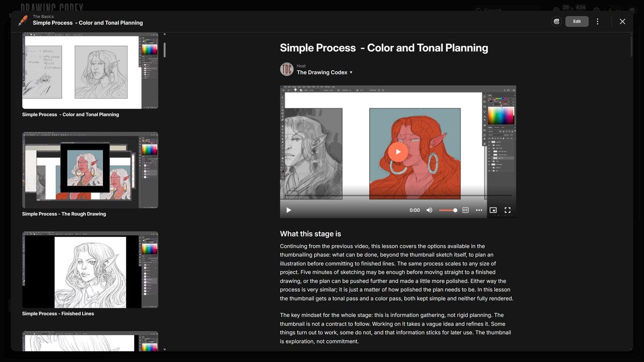The image size is (644, 362).
Task: Click the TDC host avatar
Action: (x=287, y=69)
